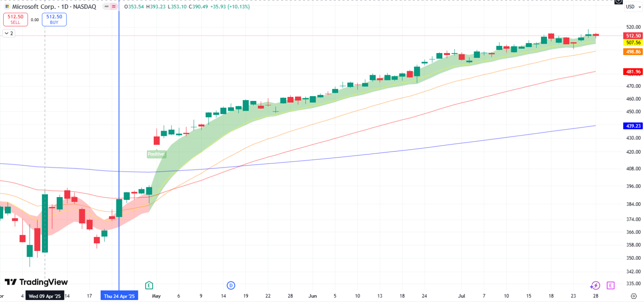Click the blue 512.50 BUY button
The height and width of the screenshot is (302, 644).
(x=54, y=19)
